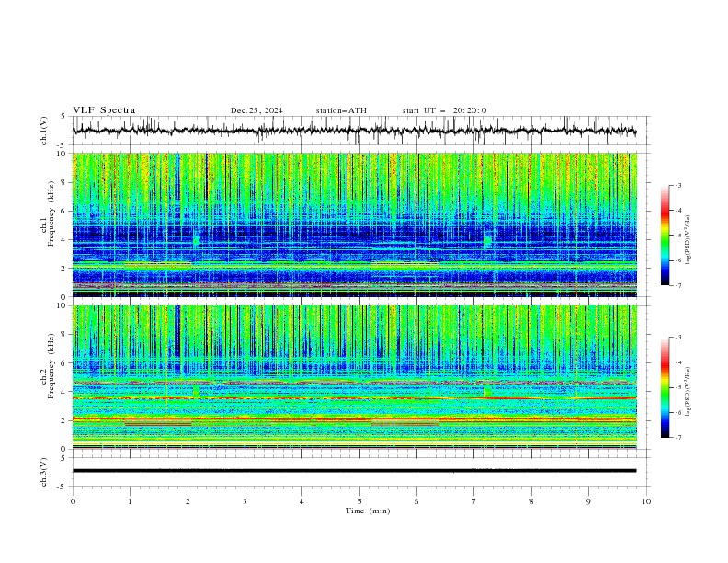Click the "5" tick on ch.3(V) axis

(x=63, y=457)
